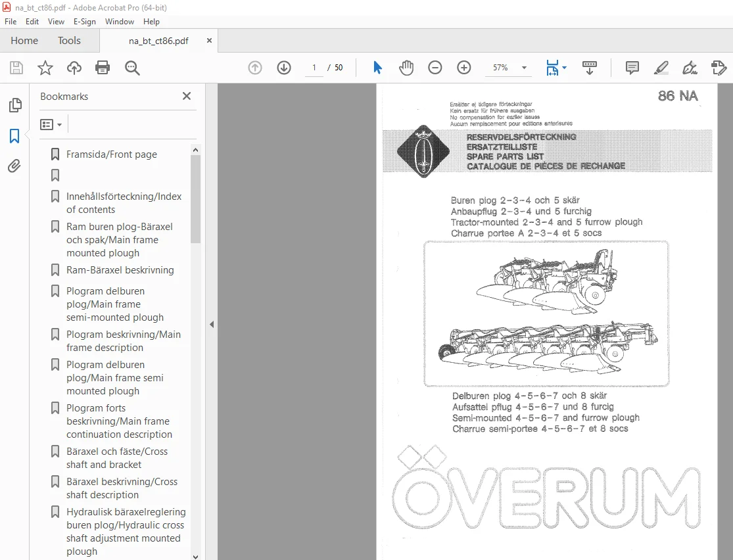Open fit page options dropdown arrow
Screen dimensions: 733x560
[x=564, y=68]
